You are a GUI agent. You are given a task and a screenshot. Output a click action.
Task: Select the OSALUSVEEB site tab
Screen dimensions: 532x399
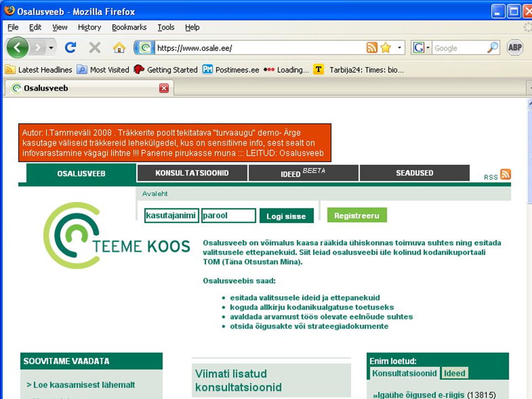[x=81, y=173]
